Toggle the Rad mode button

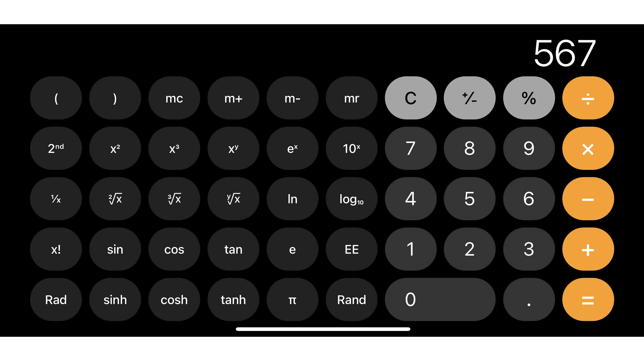tap(56, 299)
